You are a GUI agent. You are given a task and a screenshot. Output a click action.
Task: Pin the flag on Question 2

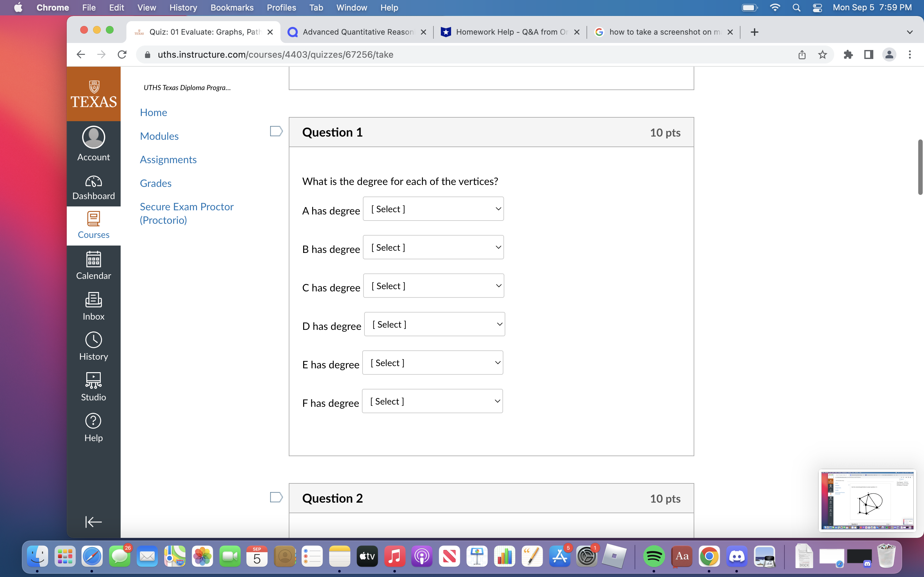276,497
